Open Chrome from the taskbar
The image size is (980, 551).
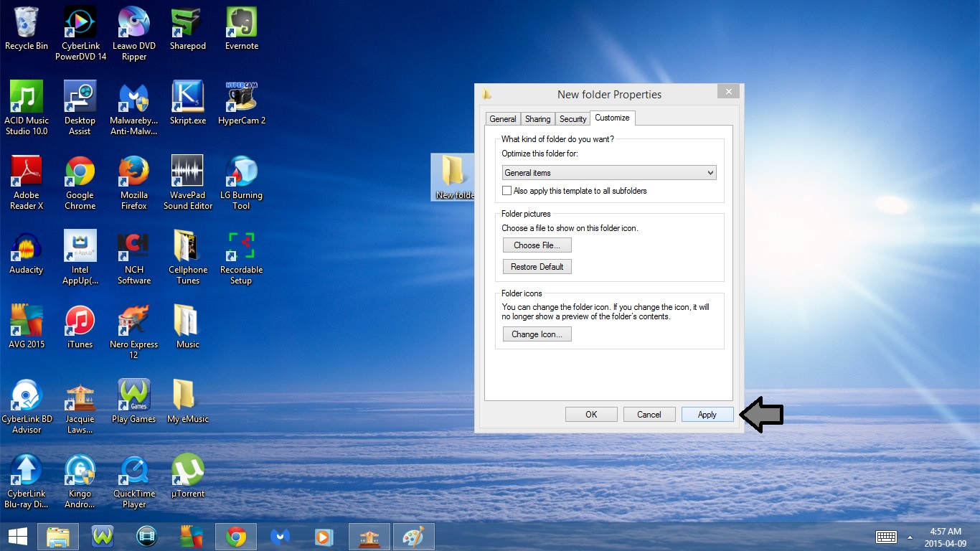tap(235, 537)
